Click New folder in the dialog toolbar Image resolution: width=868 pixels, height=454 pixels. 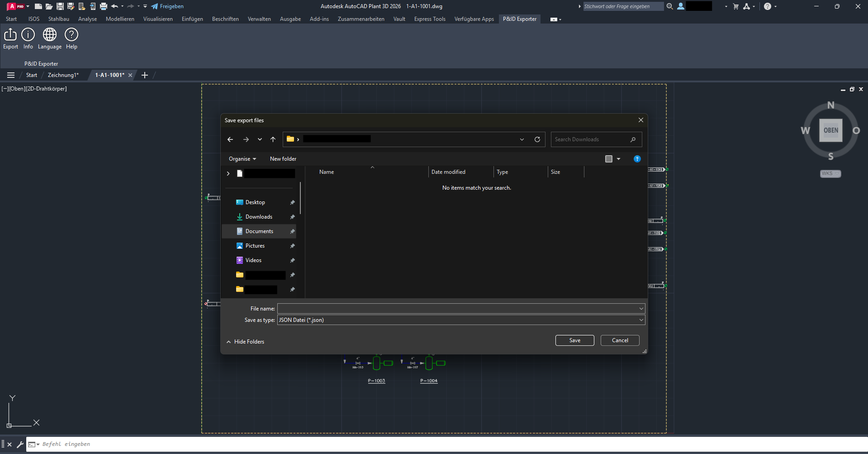point(283,158)
